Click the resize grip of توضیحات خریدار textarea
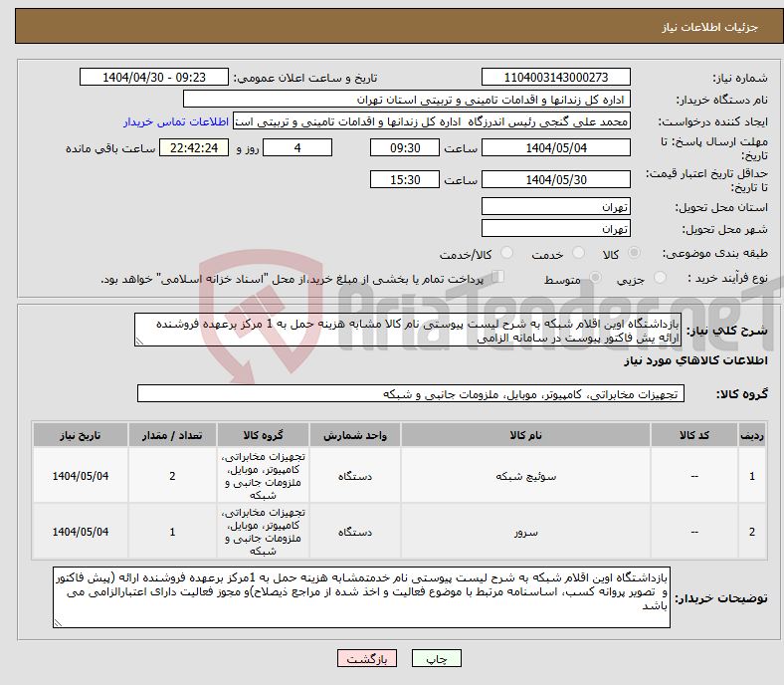This screenshot has width=784, height=685. point(58,623)
